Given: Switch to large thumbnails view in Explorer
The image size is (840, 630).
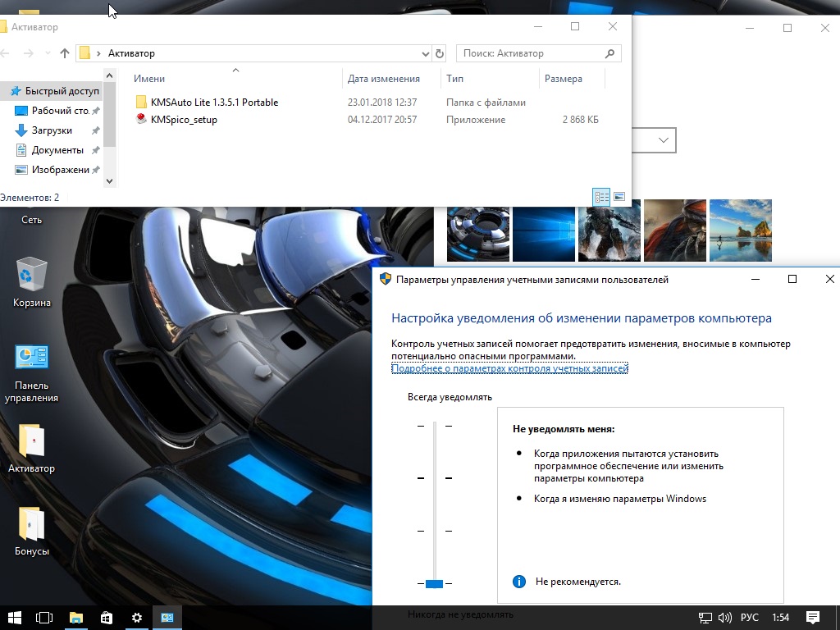Looking at the screenshot, I should click(x=619, y=197).
